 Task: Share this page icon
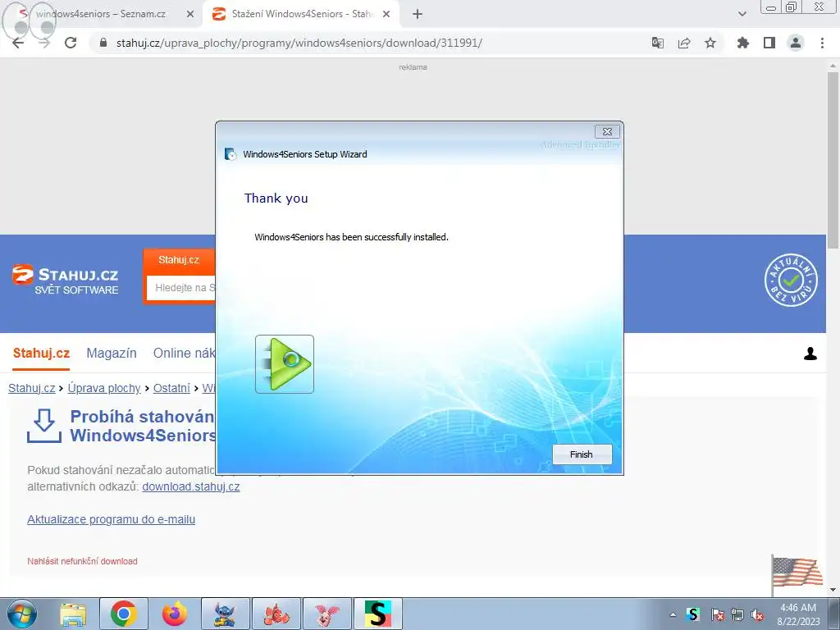pyautogui.click(x=684, y=43)
